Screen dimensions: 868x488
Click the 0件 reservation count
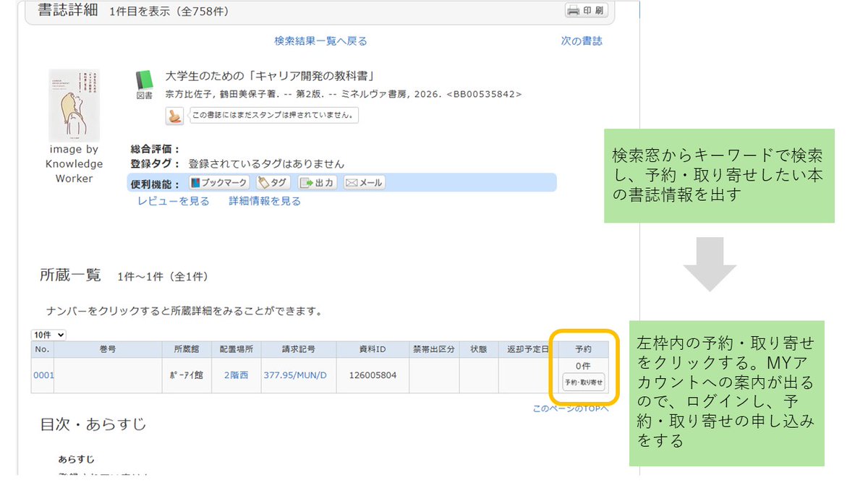pyautogui.click(x=583, y=366)
